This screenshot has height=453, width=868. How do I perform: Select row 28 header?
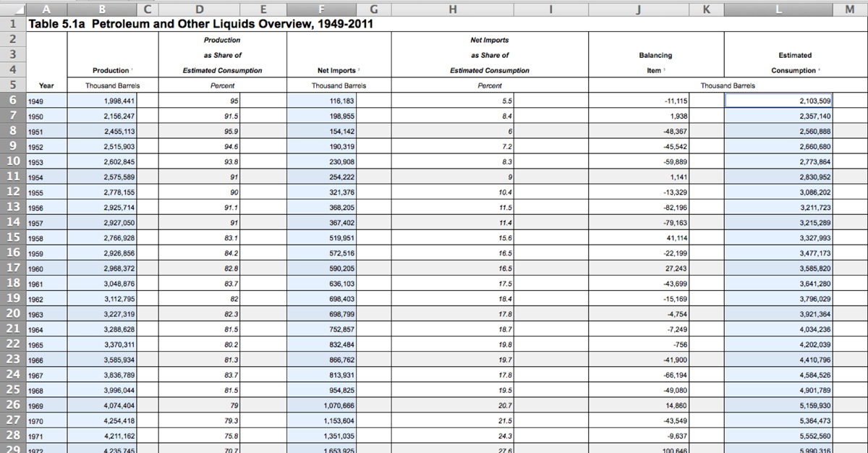tap(13, 435)
